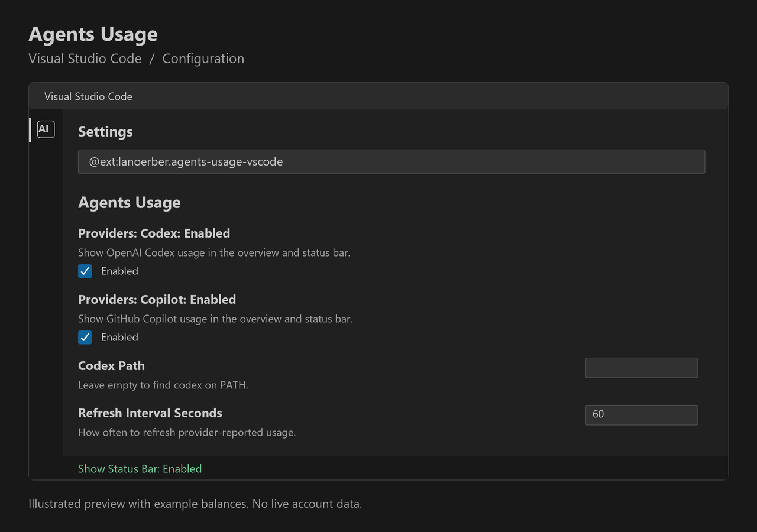Click the Refresh Interval Seconds field showing 60
The width and height of the screenshot is (757, 532).
pos(642,415)
